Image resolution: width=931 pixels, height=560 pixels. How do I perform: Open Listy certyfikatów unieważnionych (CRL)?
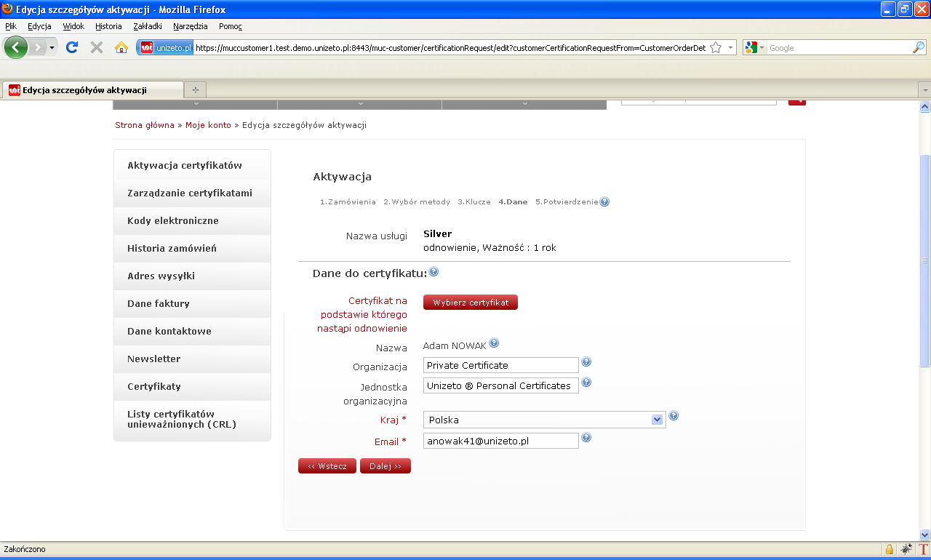coord(192,420)
